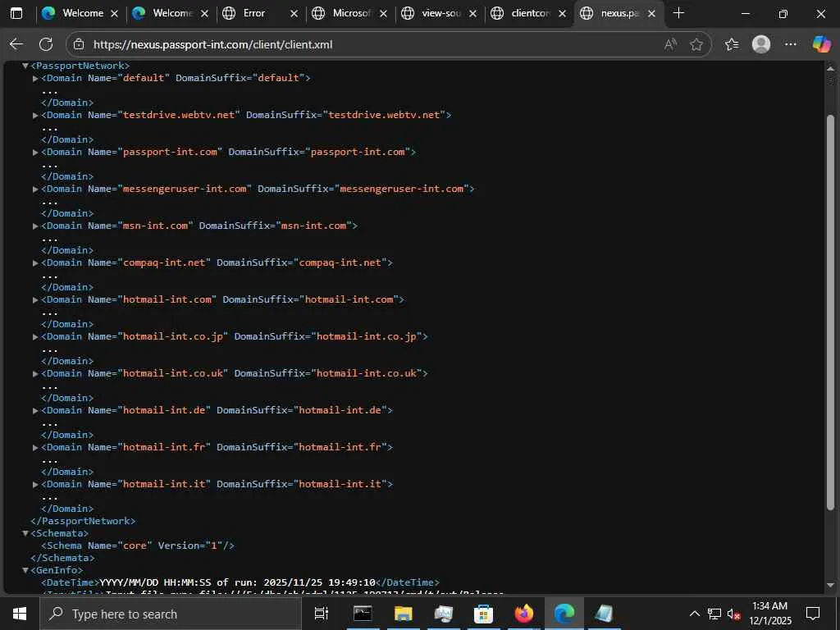This screenshot has width=840, height=630.
Task: Collapse the PassportNetwork node
Action: pos(25,66)
